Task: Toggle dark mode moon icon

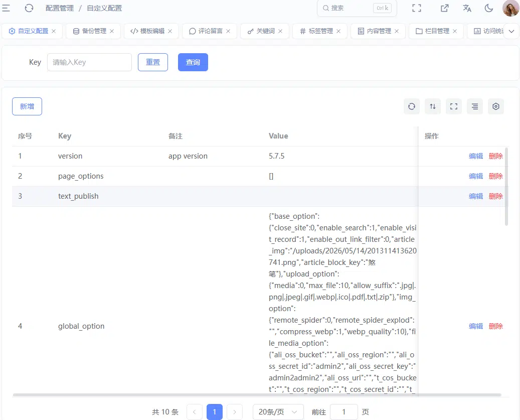Action: tap(488, 9)
